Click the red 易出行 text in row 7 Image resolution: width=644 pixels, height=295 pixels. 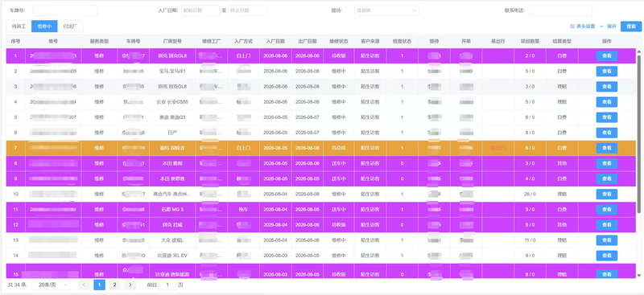coord(497,148)
